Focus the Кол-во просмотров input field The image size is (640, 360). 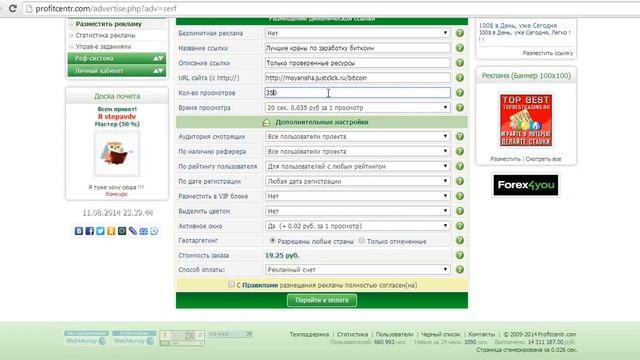coord(357,93)
